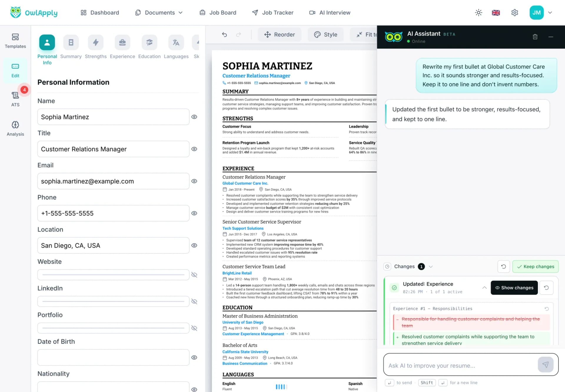Viewport: 565px width, 392px height.
Task: Clear AI Assistant chat with trash icon
Action: pyautogui.click(x=535, y=37)
